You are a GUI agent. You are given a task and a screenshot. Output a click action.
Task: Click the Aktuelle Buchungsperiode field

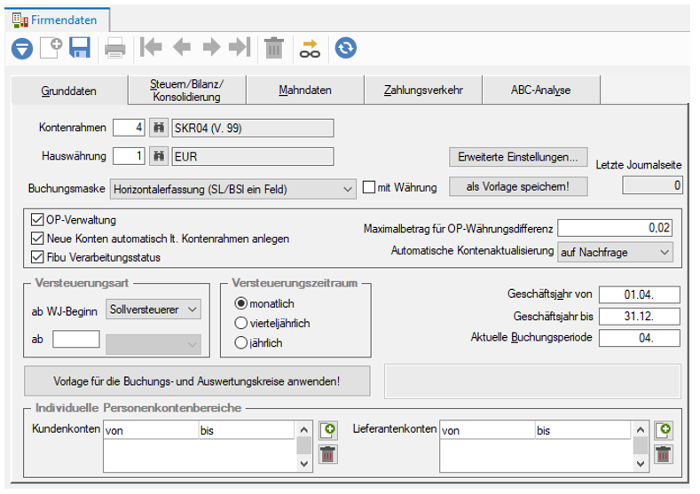639,338
